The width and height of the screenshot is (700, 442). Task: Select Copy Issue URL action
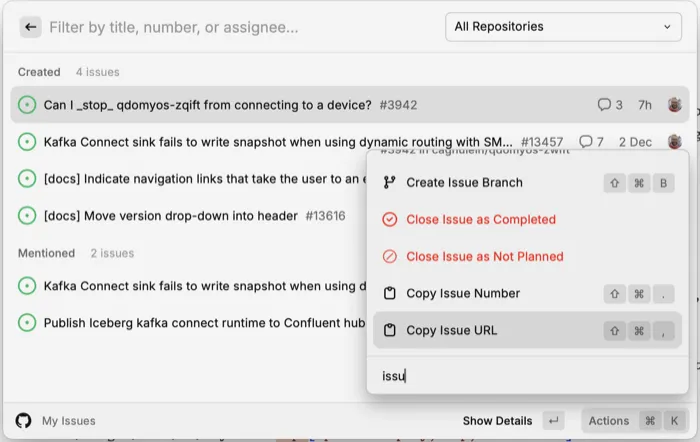pos(451,331)
